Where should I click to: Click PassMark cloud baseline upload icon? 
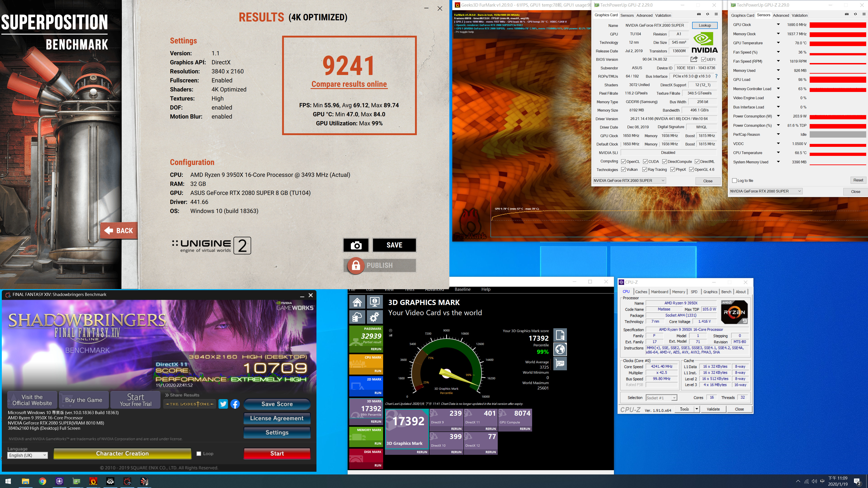click(357, 317)
